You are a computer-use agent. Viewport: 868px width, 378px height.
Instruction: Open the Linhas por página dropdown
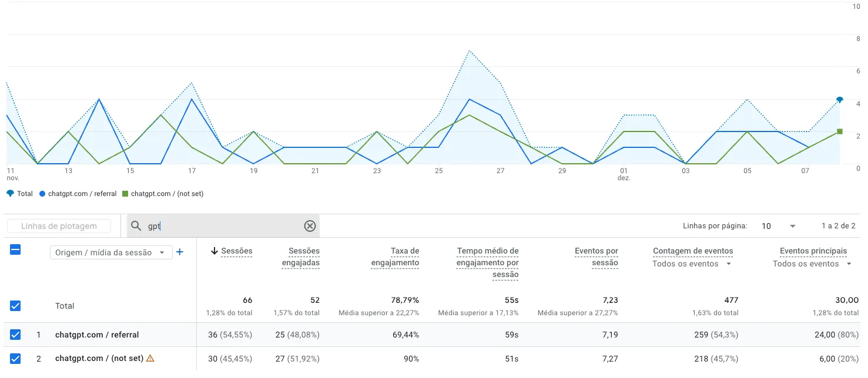tap(779, 226)
